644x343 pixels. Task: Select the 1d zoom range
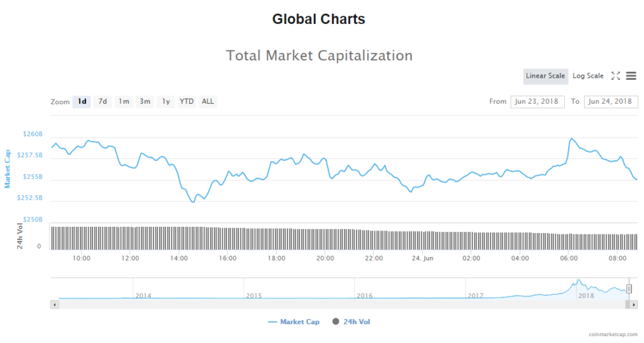click(x=82, y=102)
